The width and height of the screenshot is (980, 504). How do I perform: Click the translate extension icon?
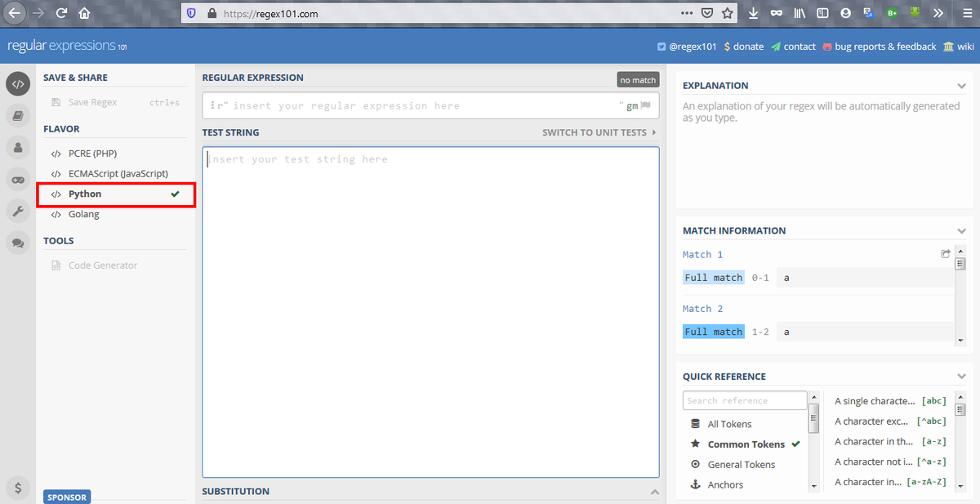coord(869,13)
